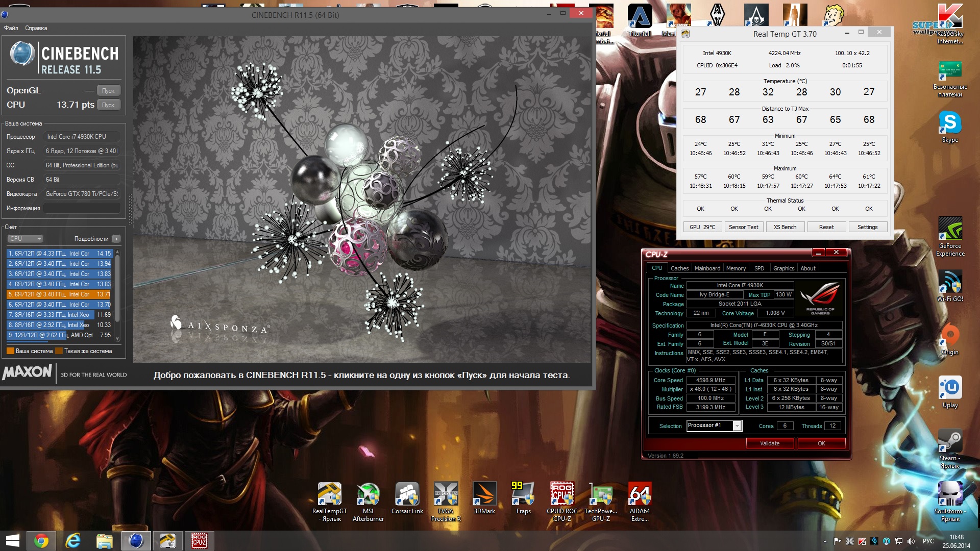Launch the GeForce Experience desktop icon
980x551 pixels.
[950, 236]
